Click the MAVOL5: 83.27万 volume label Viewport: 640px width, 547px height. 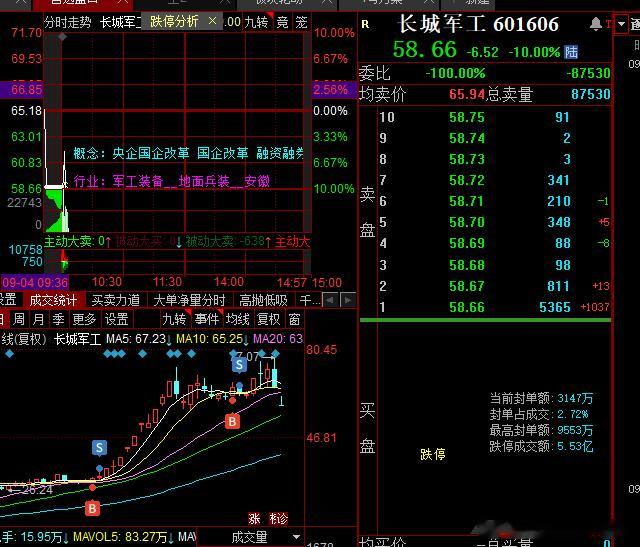click(x=120, y=536)
